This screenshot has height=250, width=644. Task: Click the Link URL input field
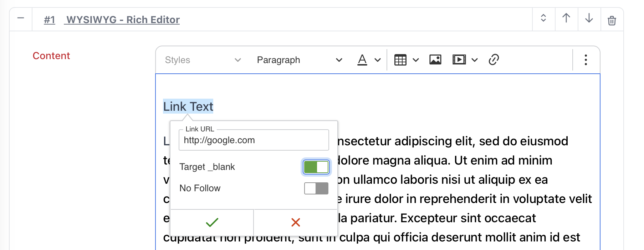tap(254, 140)
